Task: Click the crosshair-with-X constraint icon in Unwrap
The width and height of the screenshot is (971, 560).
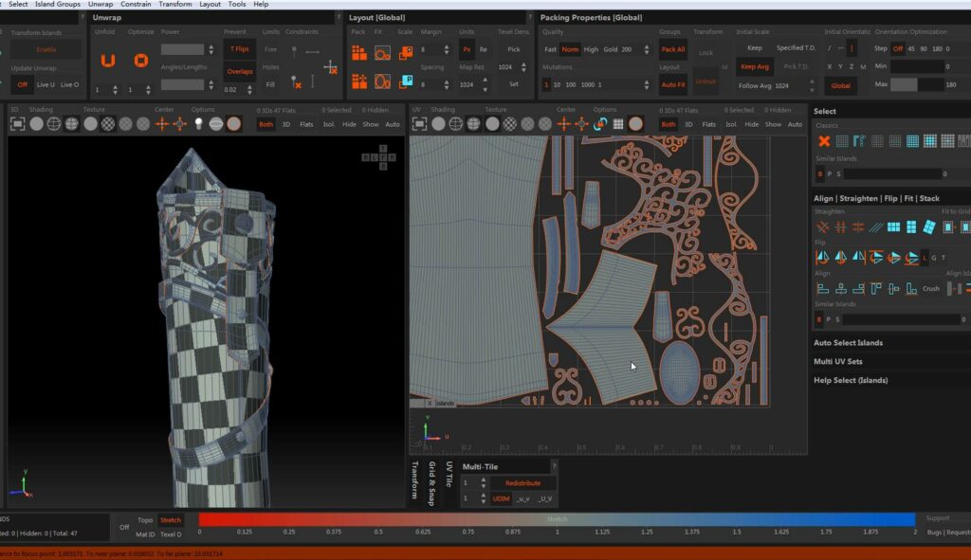Action: pyautogui.click(x=331, y=67)
